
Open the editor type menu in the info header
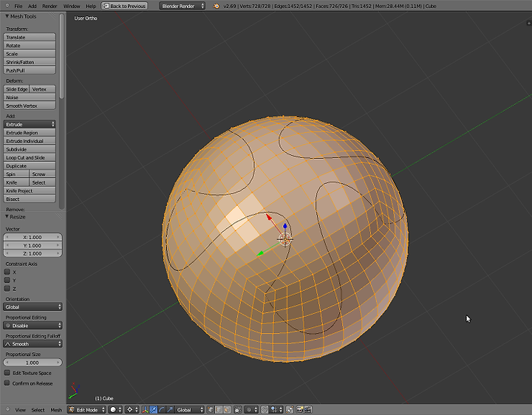pos(7,6)
